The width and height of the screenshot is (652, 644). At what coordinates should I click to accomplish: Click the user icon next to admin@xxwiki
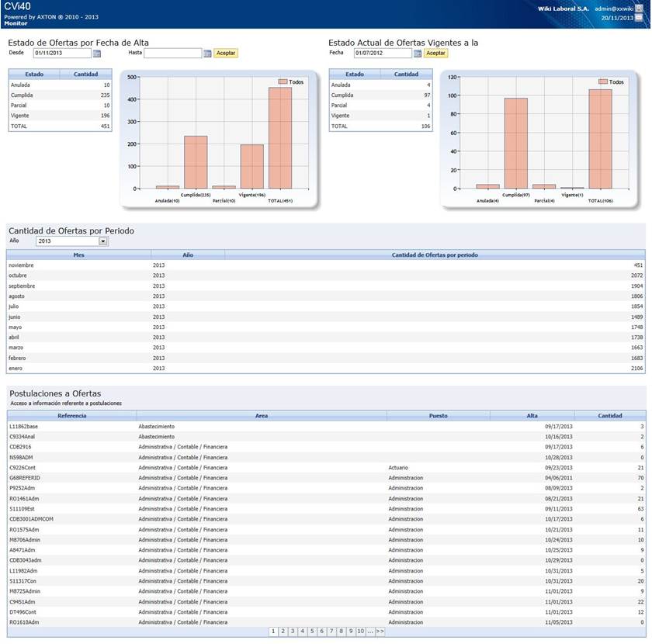click(640, 8)
